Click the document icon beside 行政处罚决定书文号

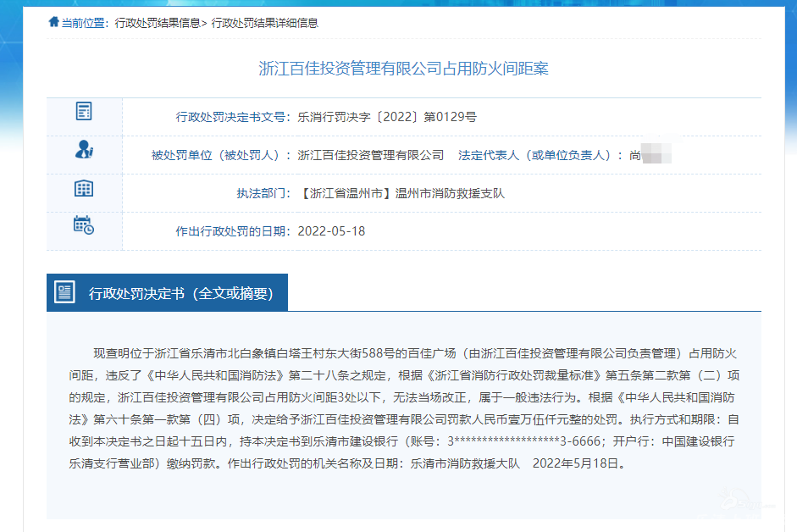tap(84, 111)
